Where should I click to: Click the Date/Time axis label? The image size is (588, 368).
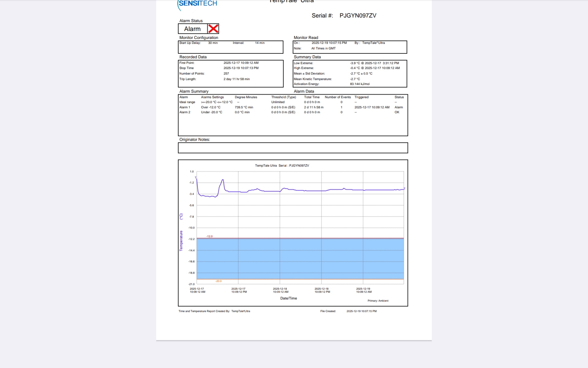click(x=288, y=298)
